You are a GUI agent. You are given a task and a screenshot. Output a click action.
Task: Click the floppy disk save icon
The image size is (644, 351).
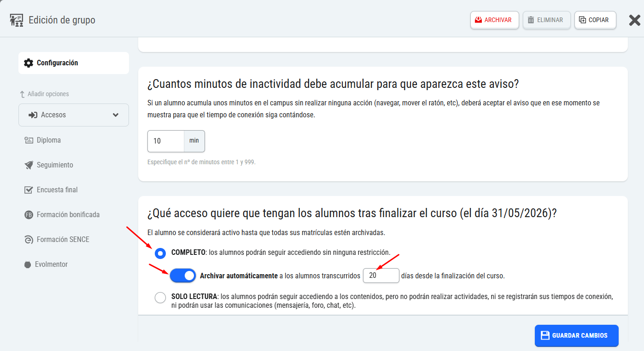(x=545, y=335)
